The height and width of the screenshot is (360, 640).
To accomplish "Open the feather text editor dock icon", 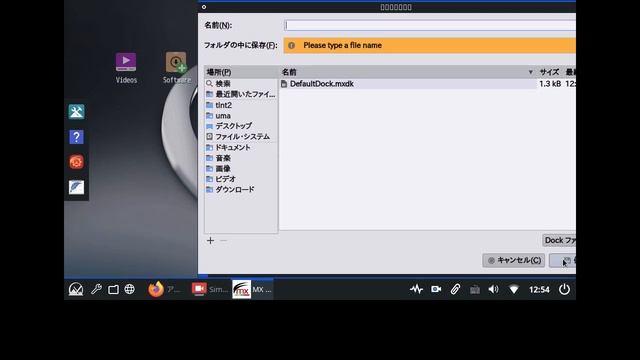I will (76, 187).
